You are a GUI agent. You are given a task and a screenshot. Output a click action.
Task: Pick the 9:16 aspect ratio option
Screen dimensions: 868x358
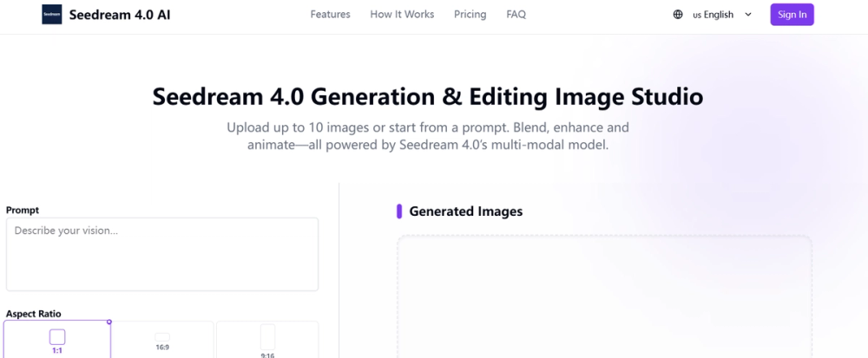pyautogui.click(x=267, y=339)
